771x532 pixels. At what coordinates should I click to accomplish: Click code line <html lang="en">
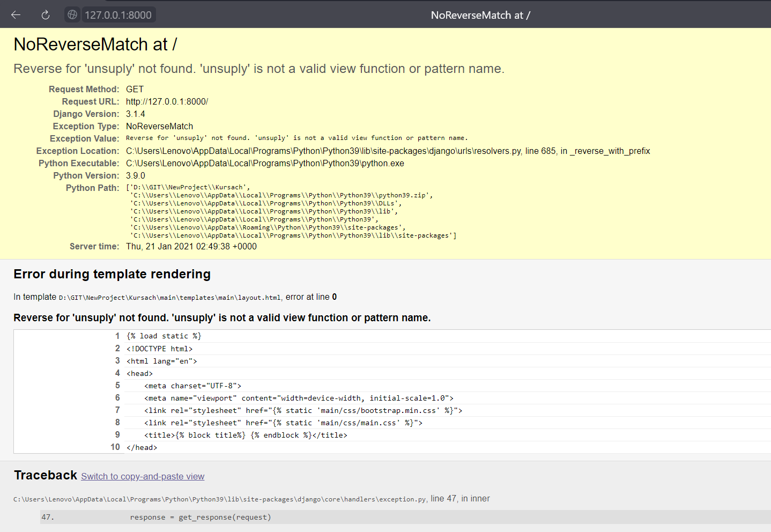[162, 361]
